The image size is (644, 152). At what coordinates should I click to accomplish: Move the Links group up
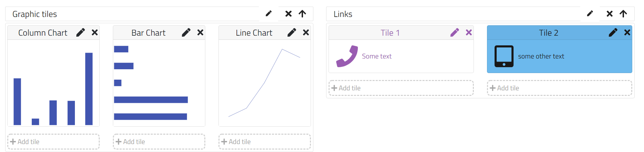623,14
